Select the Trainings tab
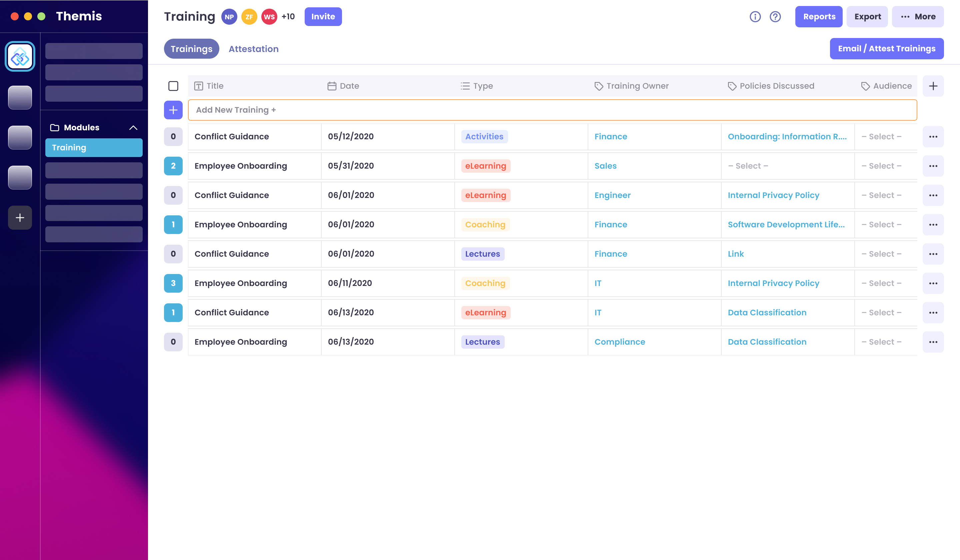 [191, 49]
